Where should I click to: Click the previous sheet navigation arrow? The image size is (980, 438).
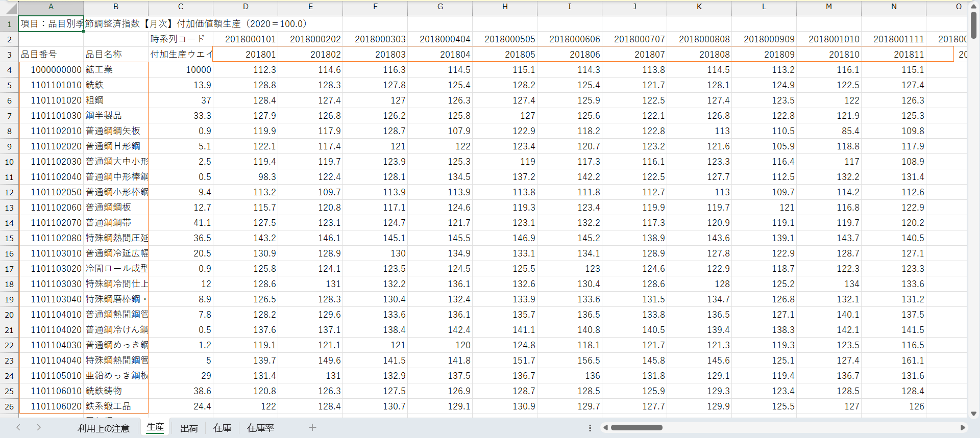18,427
